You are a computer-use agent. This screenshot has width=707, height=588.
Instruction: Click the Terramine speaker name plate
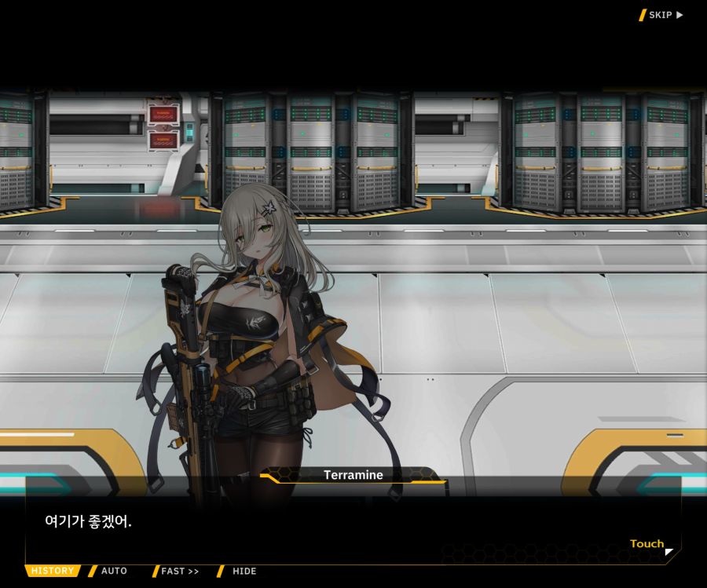click(x=353, y=475)
